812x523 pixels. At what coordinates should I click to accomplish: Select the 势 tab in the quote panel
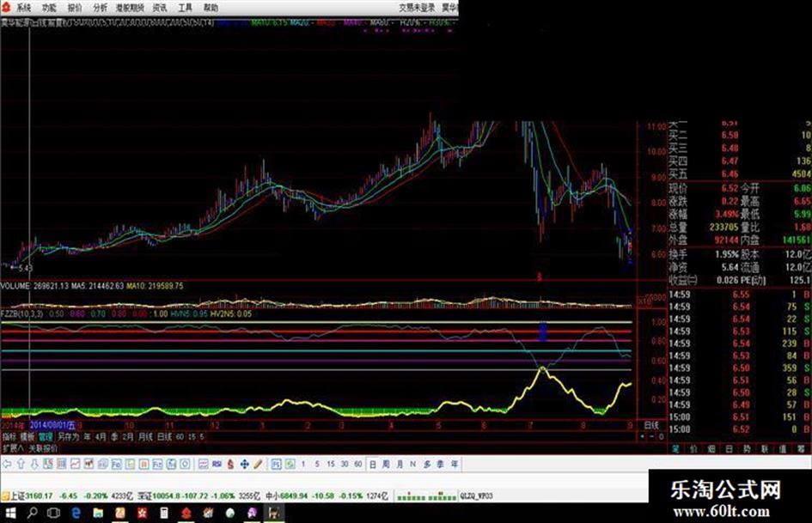(746, 449)
